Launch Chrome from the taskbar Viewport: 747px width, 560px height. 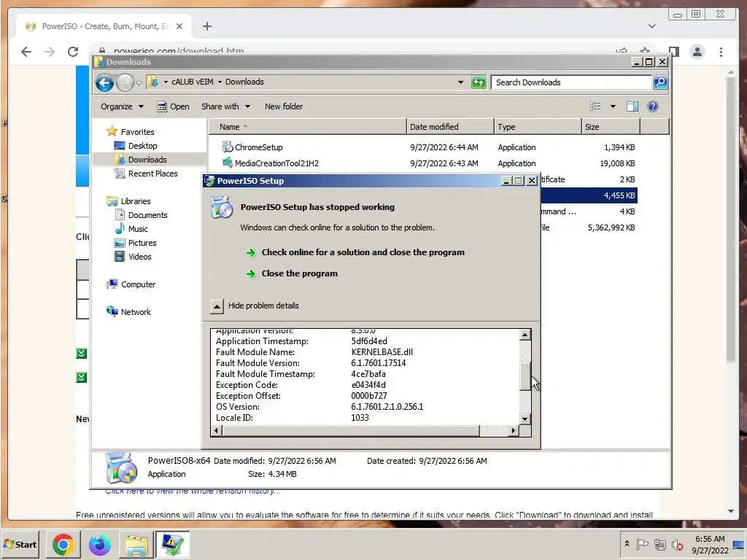pos(63,544)
